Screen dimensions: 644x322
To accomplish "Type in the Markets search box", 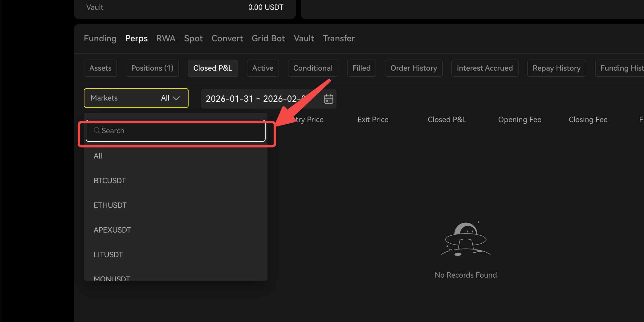I will (x=182, y=131).
